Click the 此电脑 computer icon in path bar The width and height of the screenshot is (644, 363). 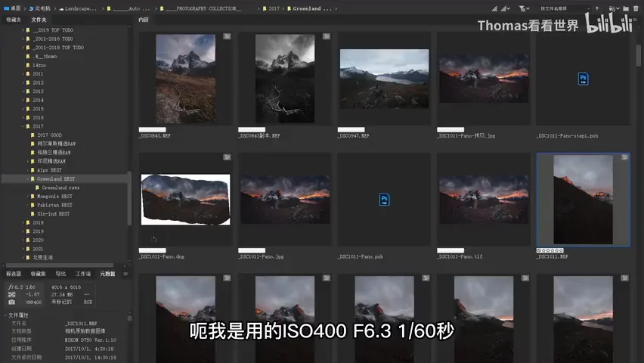coord(31,8)
